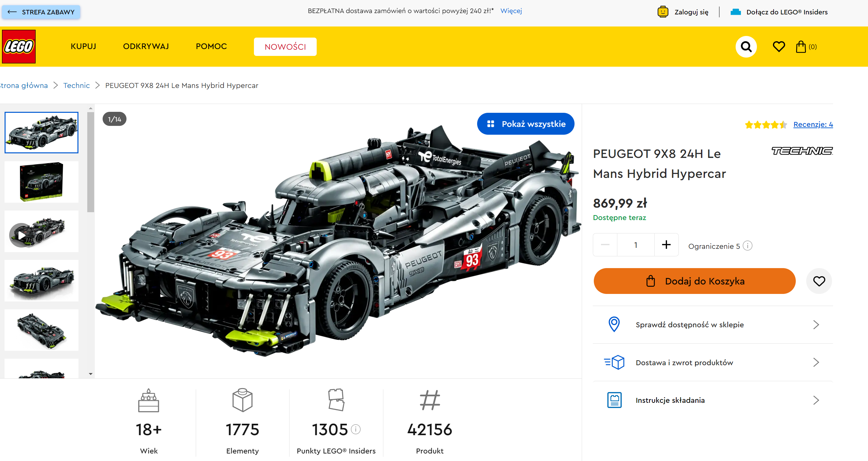Screen dimensions: 868x461
Task: Expand Dostawa i zwrot produktów
Action: (x=713, y=363)
